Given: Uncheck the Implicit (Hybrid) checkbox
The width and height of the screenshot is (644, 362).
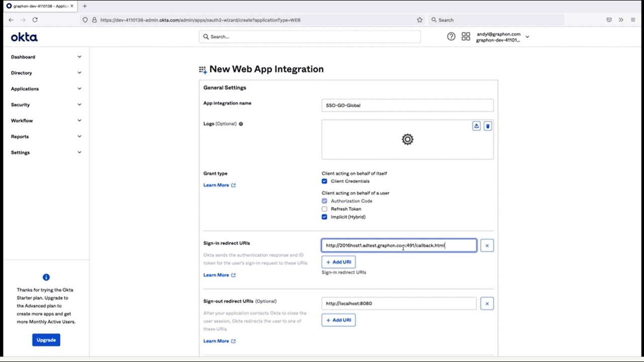Looking at the screenshot, I should [325, 217].
